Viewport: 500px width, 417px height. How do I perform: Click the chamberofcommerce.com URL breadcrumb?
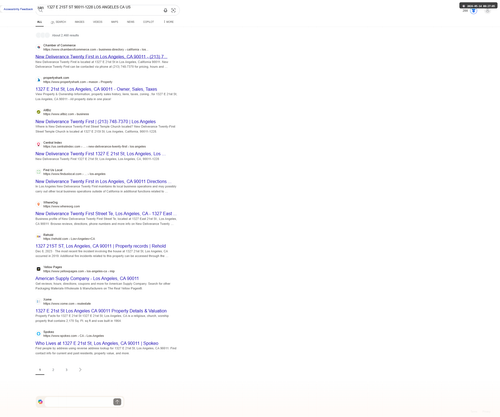(96, 49)
